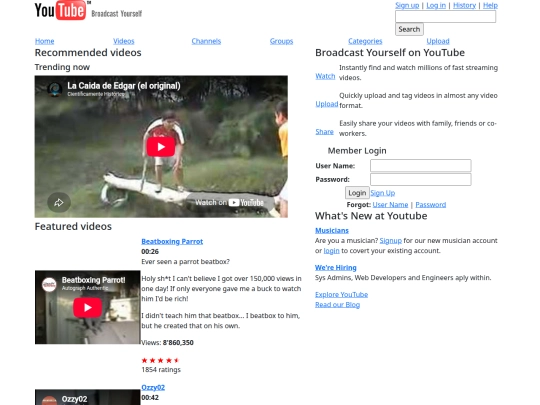
Task: Click the share arrow icon on trending video
Action: coord(59,202)
